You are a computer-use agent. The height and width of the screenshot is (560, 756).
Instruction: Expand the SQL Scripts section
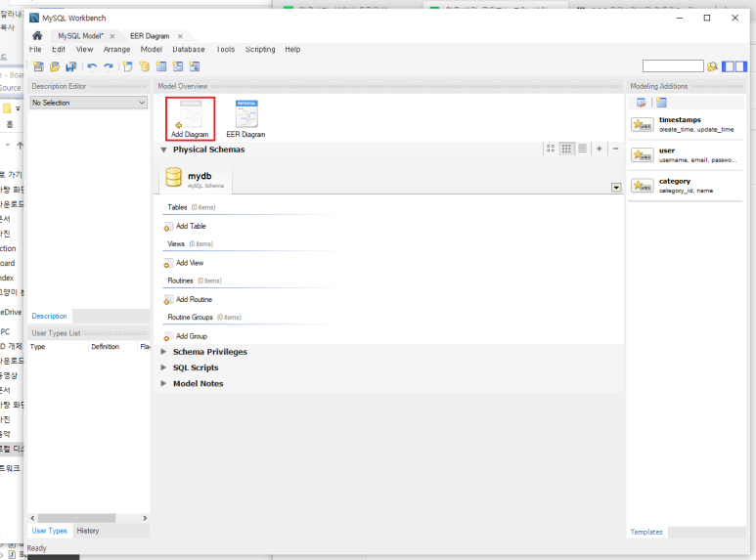[163, 367]
